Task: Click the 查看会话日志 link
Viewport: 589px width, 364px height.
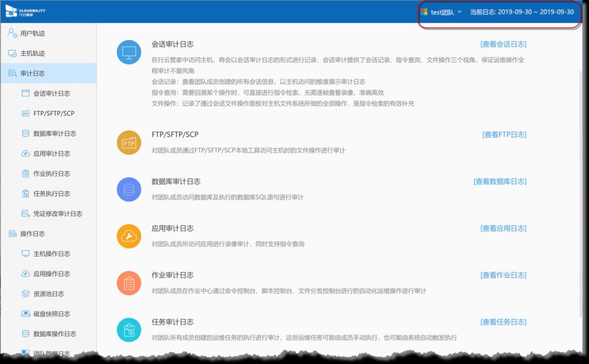Action: click(503, 44)
